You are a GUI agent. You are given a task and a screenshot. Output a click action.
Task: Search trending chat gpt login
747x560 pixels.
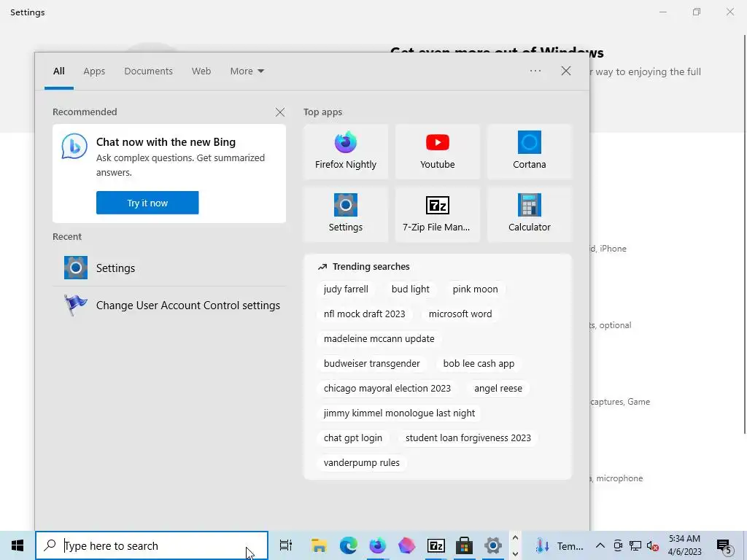(x=353, y=437)
